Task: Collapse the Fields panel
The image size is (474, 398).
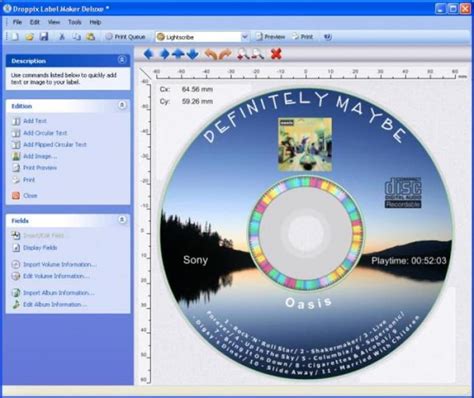Action: coord(122,220)
